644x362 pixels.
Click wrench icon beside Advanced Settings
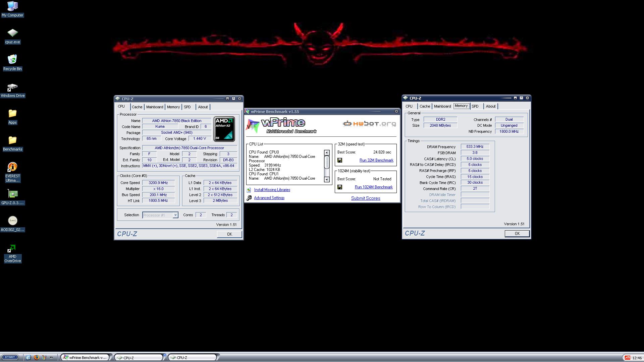tap(249, 198)
